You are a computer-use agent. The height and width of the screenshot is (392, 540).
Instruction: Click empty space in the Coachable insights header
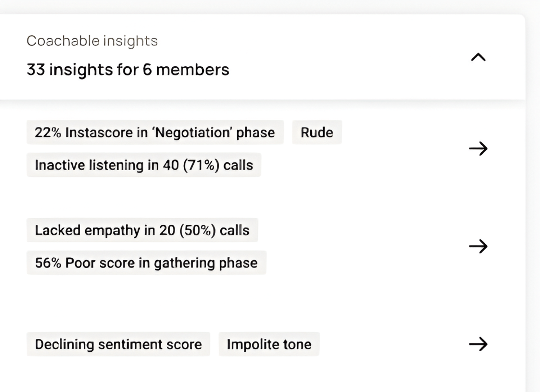342,57
